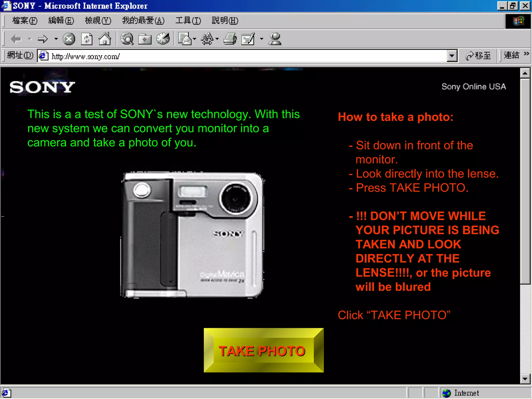This screenshot has width=532, height=399.
Task: Go to the Home page icon
Action: pos(105,39)
